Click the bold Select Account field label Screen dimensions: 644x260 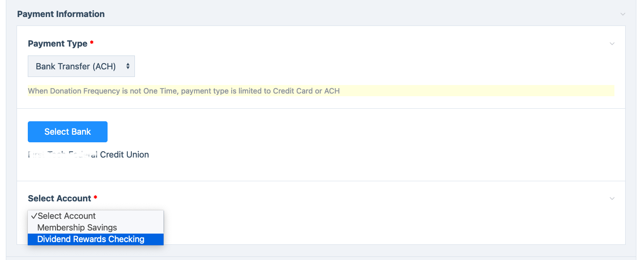60,198
